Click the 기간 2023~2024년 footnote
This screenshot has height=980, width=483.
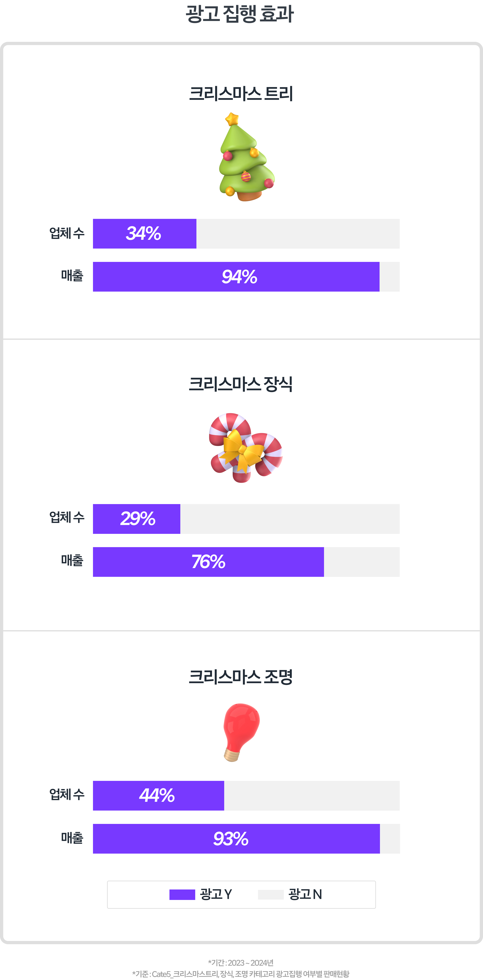tap(241, 962)
